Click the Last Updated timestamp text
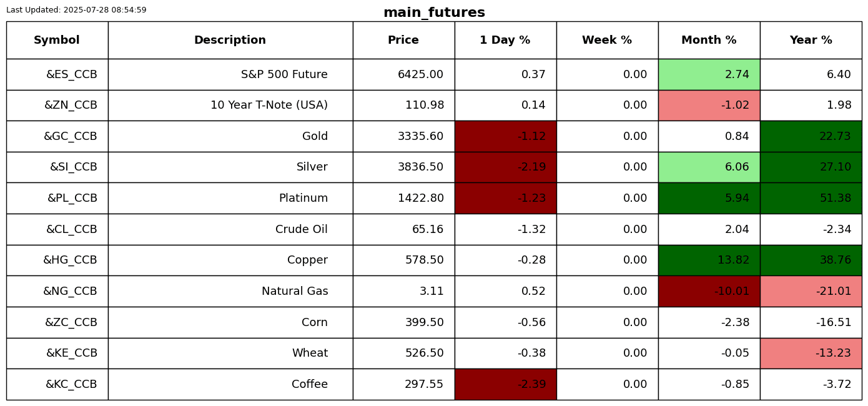The width and height of the screenshot is (868, 406). tap(76, 10)
